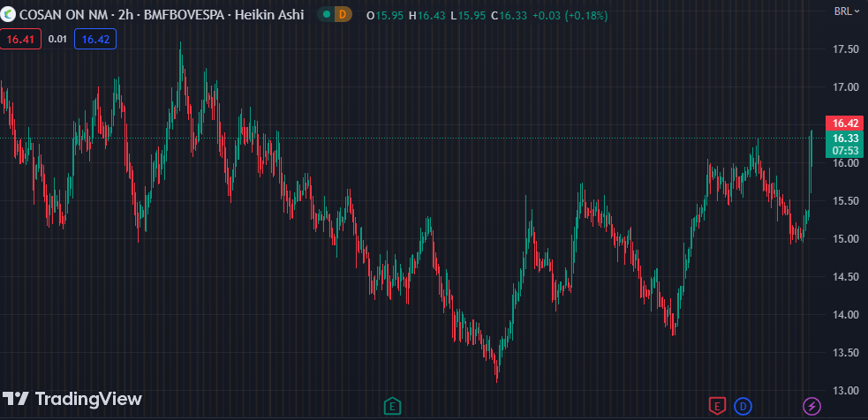
Task: Click the 07:53 countdown timer label
Action: [845, 151]
